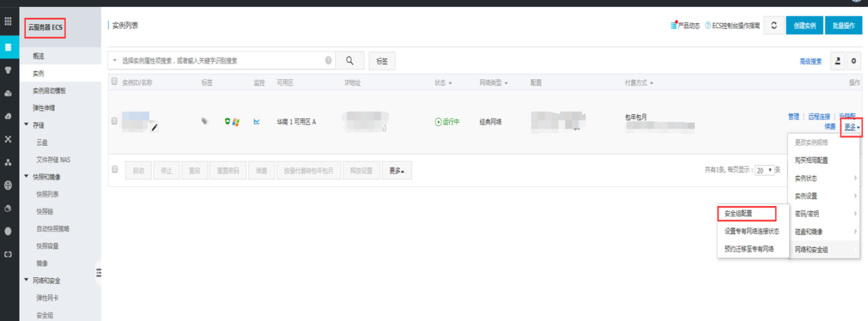The width and height of the screenshot is (868, 321).
Task: Open the products grid icon in sidebar
Action: (x=8, y=22)
